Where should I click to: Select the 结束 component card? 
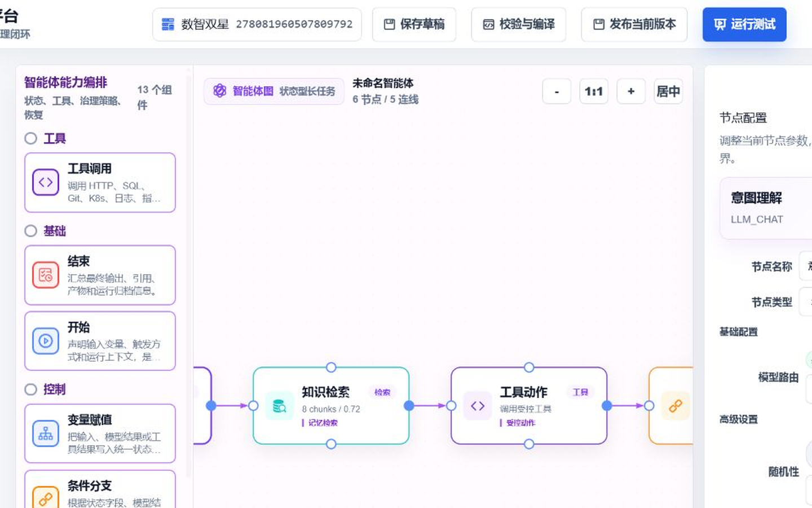[x=100, y=275]
